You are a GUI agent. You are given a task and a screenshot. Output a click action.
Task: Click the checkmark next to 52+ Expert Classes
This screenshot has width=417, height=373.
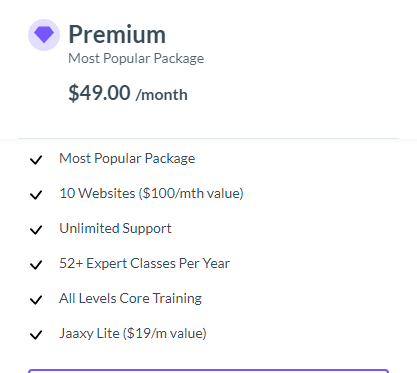click(36, 265)
